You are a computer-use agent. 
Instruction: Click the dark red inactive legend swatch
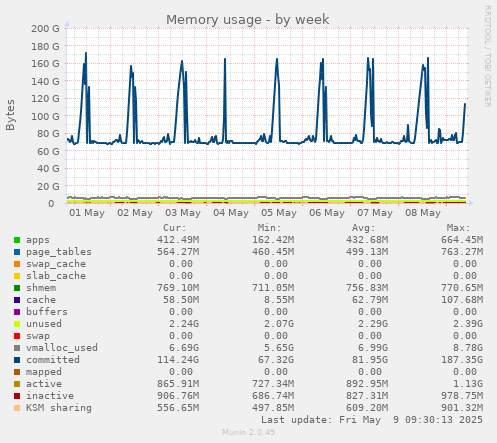(x=17, y=396)
